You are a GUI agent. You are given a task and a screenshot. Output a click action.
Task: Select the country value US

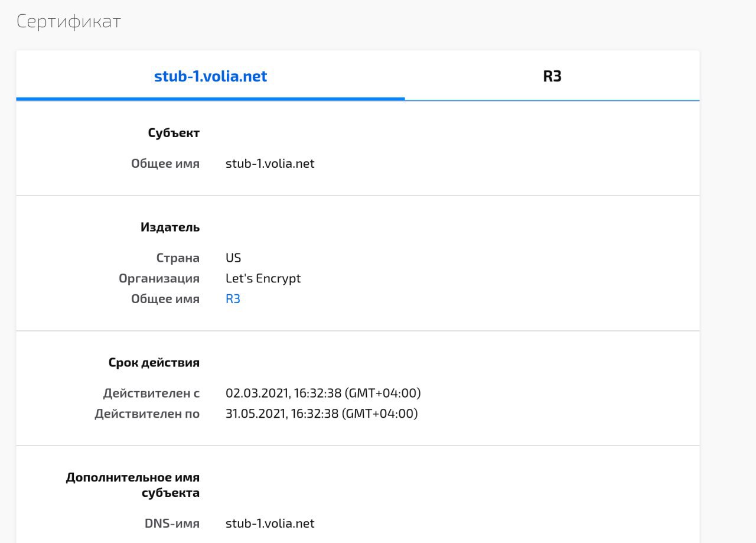click(x=233, y=258)
